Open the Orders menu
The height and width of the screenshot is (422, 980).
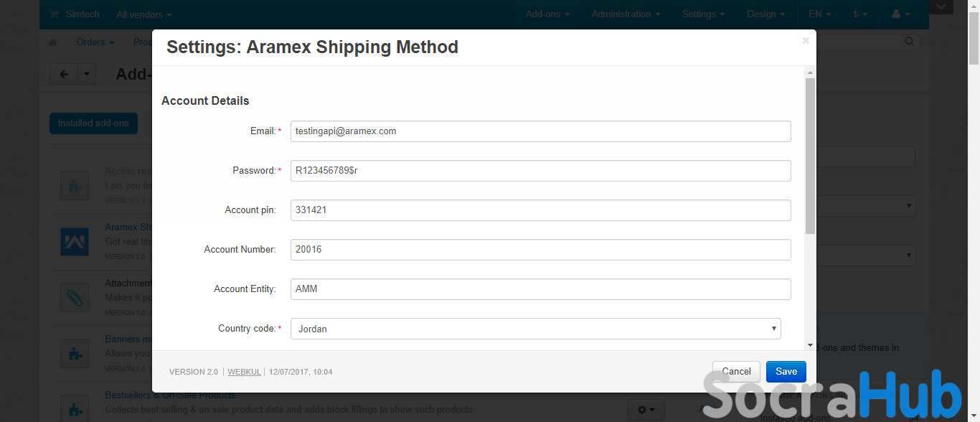click(95, 42)
